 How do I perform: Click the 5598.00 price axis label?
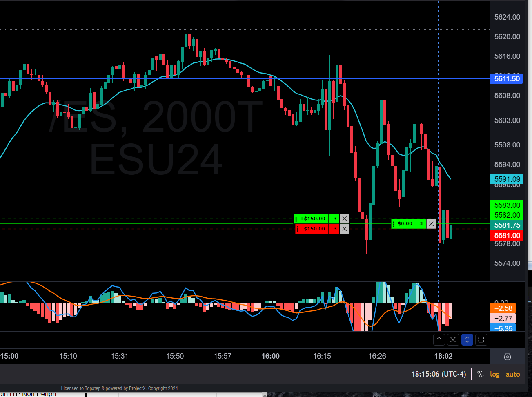pyautogui.click(x=507, y=145)
